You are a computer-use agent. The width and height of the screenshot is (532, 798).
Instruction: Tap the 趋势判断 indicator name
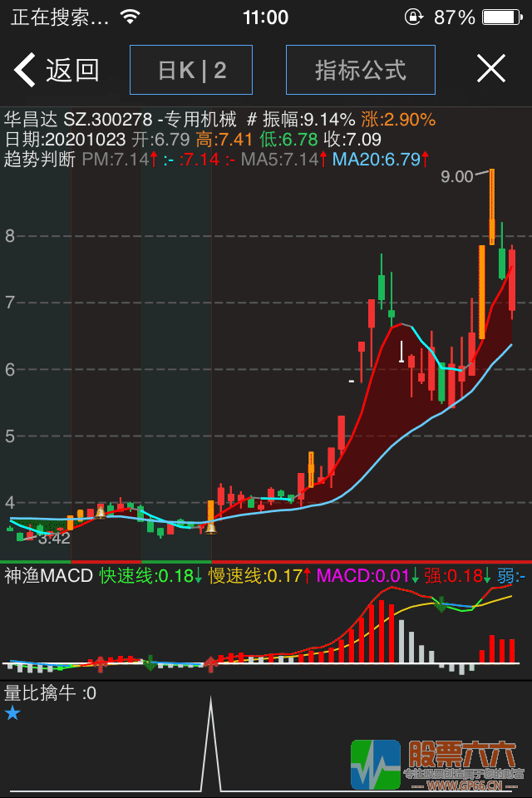click(40, 160)
